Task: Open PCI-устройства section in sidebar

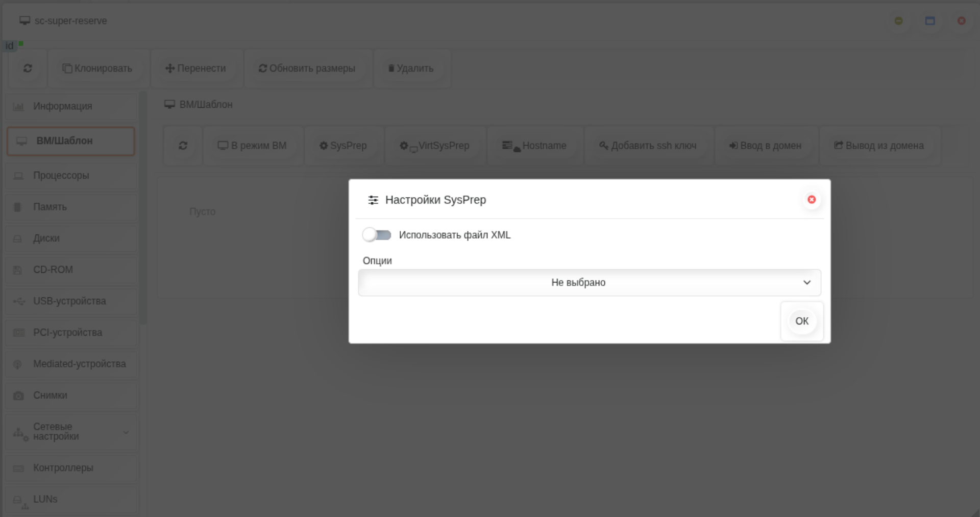Action: pos(71,333)
